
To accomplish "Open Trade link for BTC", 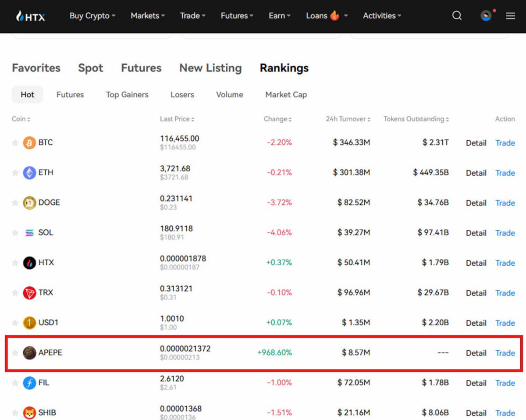I will [505, 143].
